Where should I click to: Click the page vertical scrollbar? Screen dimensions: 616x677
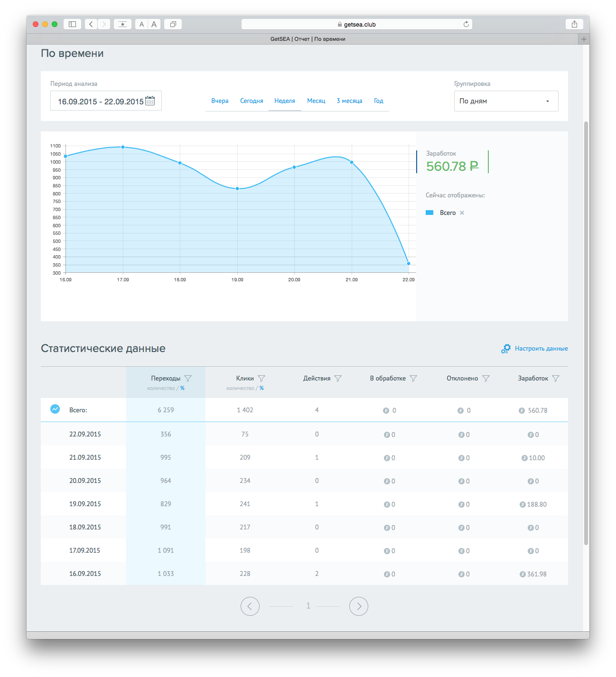[586, 333]
